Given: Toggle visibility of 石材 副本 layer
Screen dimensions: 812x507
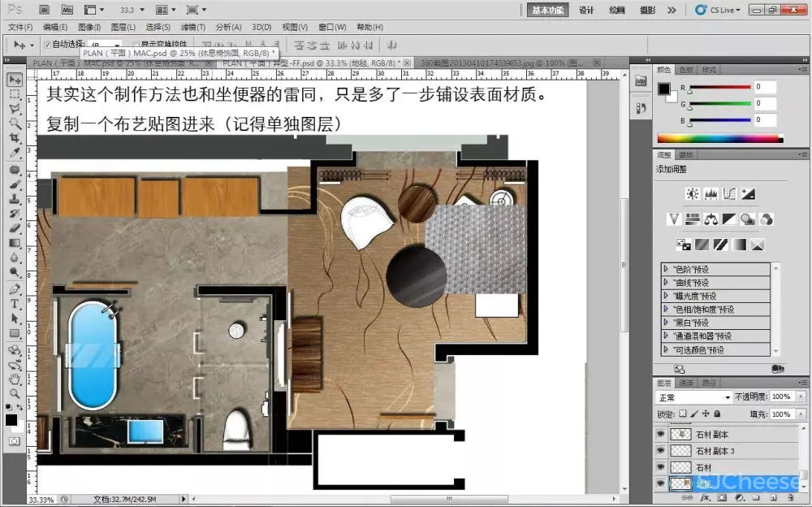Looking at the screenshot, I should (x=660, y=435).
